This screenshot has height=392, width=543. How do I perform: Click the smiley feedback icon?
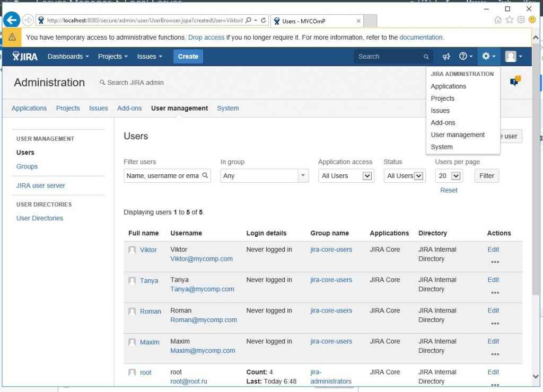pos(532,20)
